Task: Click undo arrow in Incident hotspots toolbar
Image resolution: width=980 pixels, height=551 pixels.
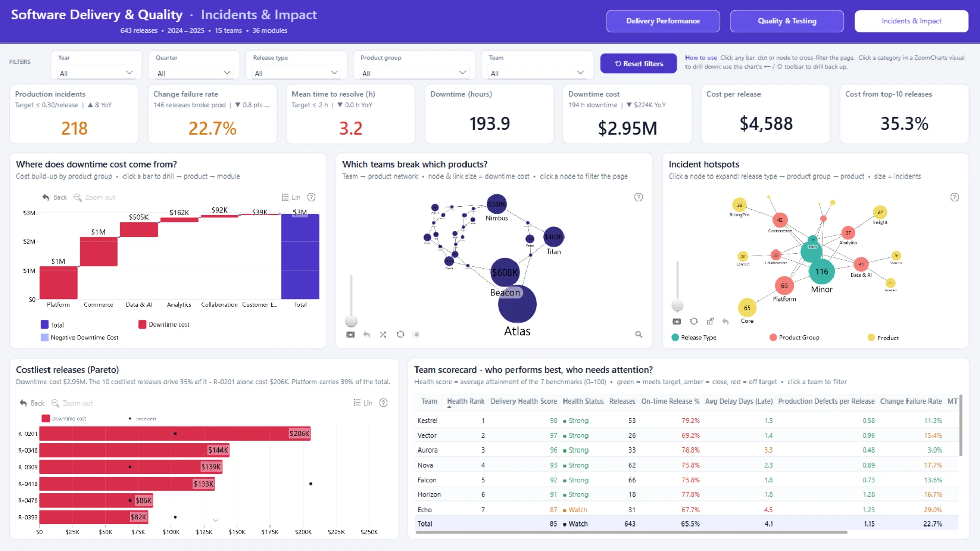Action: pos(725,322)
